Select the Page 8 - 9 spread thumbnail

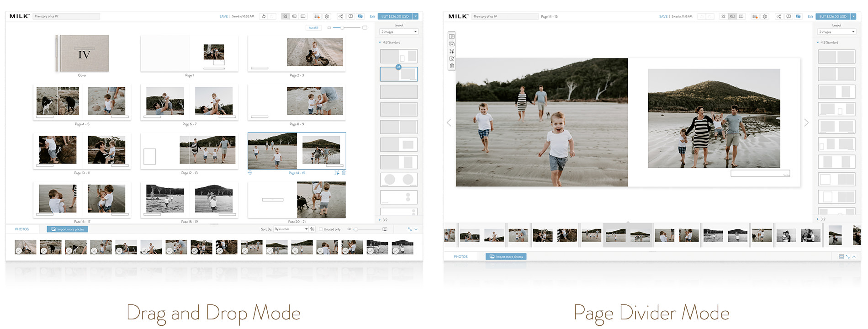click(296, 102)
